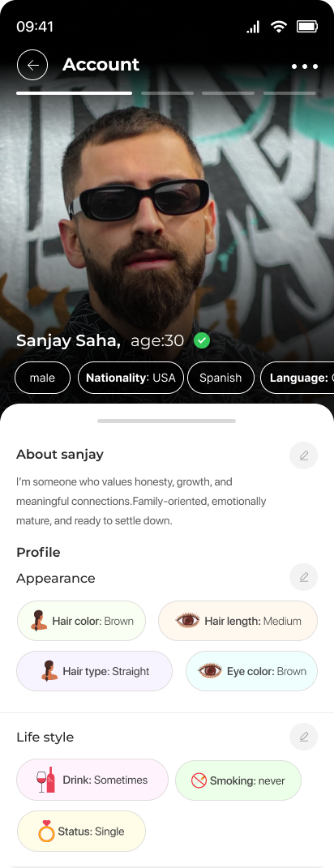Tap the partially visible Language chip
The height and width of the screenshot is (868, 334).
[298, 378]
